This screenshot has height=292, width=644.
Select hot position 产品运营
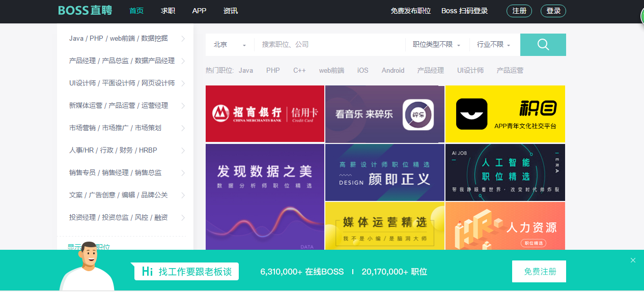(x=510, y=71)
